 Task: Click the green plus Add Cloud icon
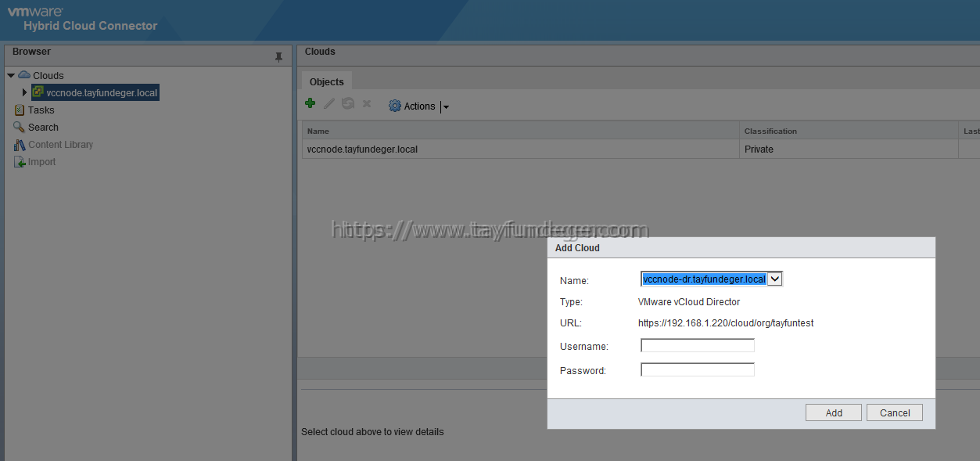[x=310, y=103]
